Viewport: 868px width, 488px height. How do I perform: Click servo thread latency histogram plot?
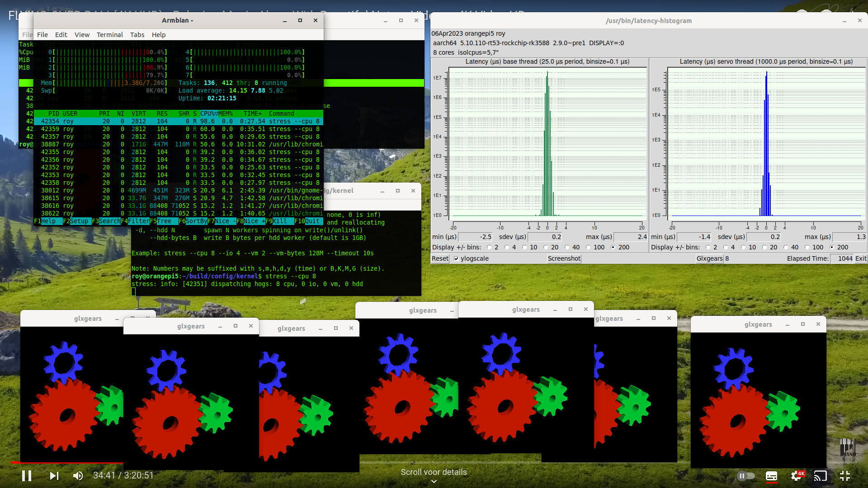tap(766, 145)
